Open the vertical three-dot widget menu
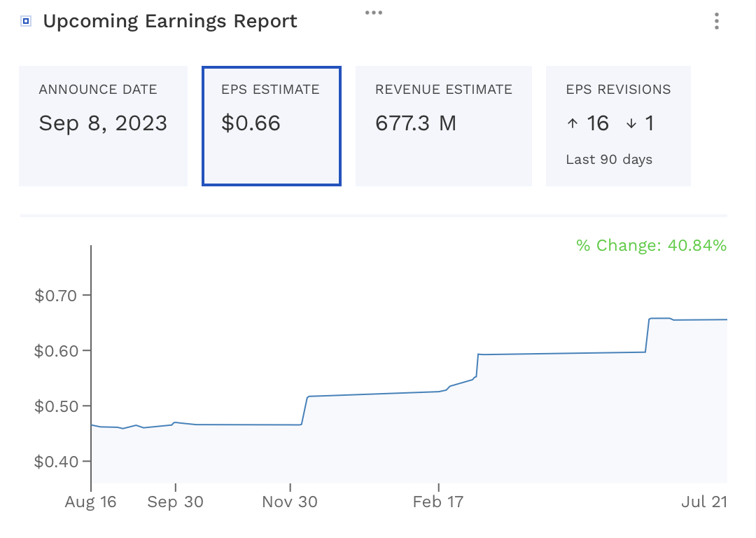756x538 pixels. click(717, 22)
